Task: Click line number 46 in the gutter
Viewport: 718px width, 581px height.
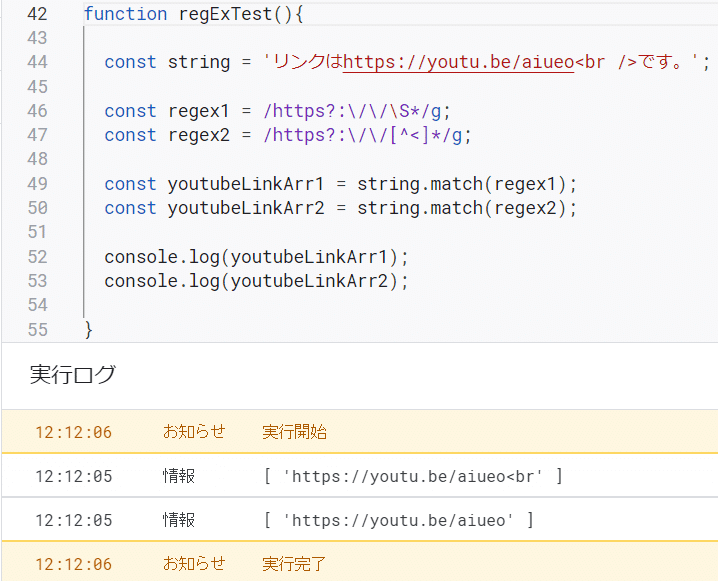Action: click(36, 111)
